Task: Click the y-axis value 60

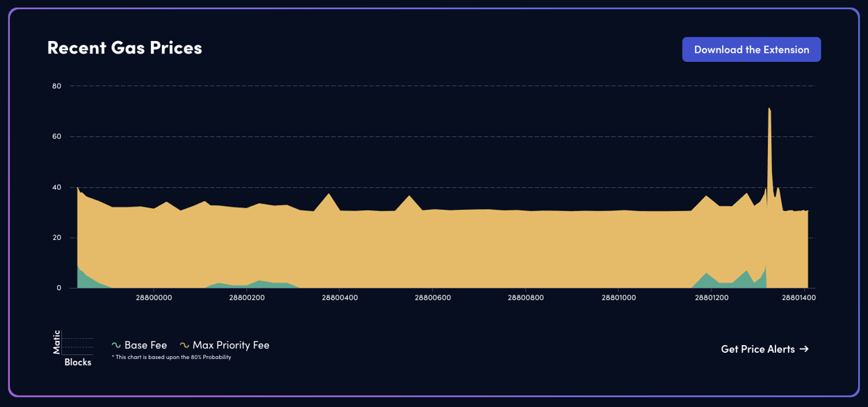Action: coord(57,136)
